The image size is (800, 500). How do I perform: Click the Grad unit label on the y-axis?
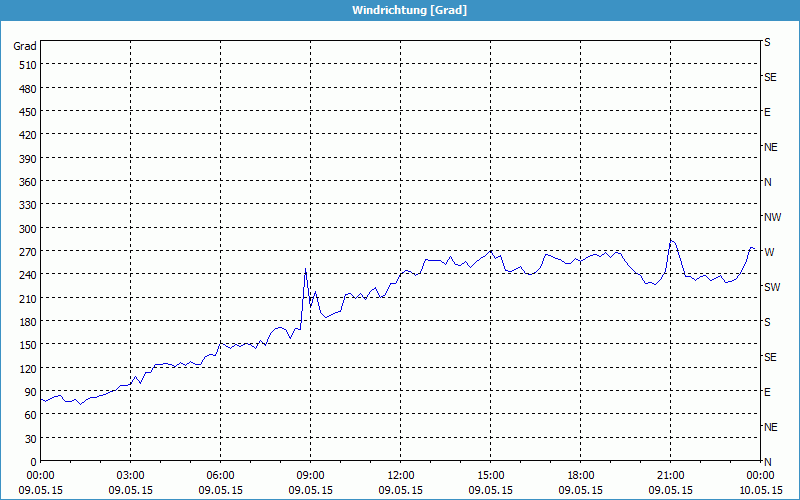click(25, 46)
